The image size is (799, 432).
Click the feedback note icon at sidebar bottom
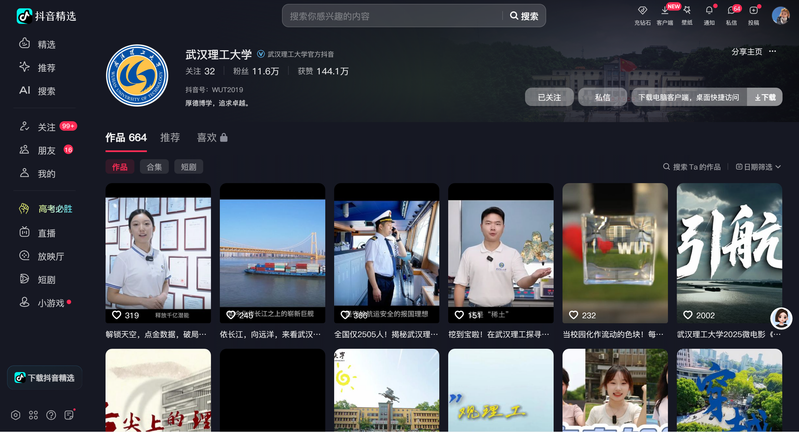[69, 415]
